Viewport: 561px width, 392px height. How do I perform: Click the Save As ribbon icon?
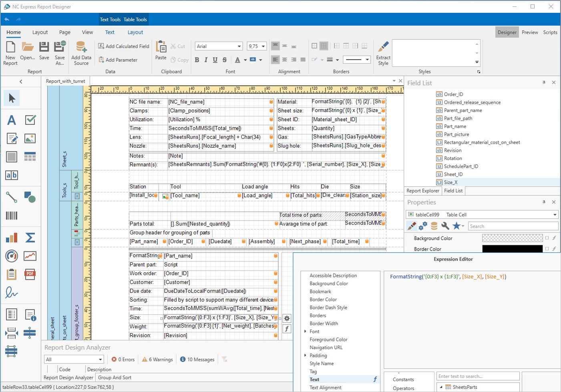[x=60, y=47]
